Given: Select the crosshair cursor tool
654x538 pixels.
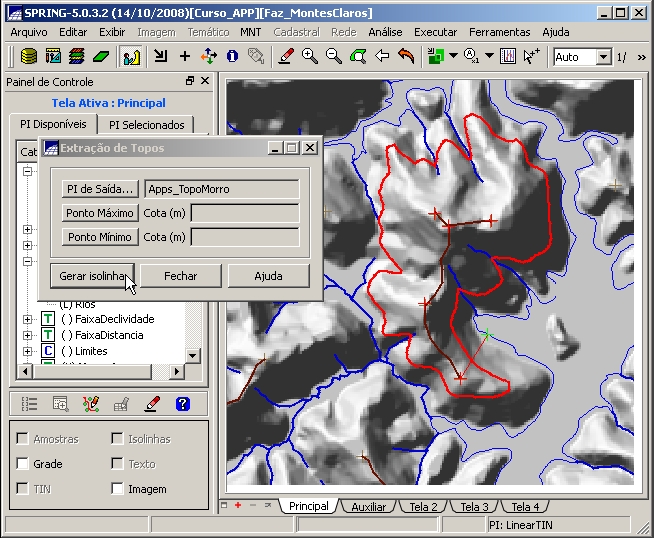Looking at the screenshot, I should click(184, 57).
